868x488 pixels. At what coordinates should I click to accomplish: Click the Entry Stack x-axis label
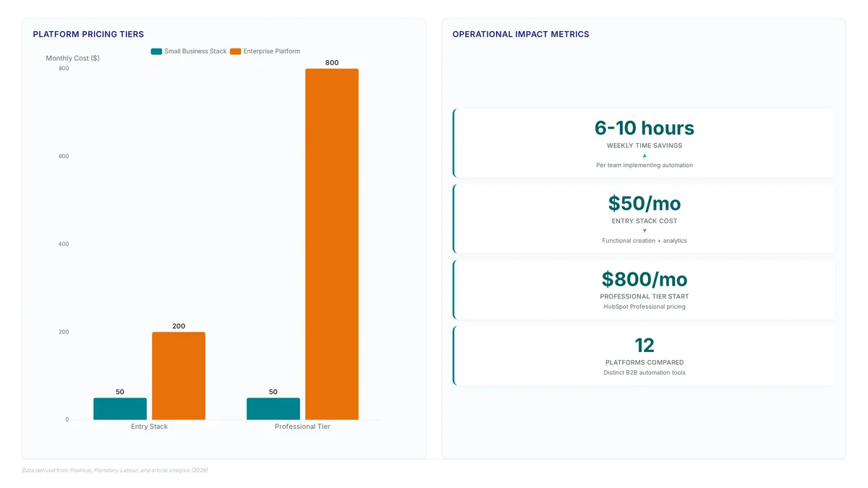click(x=149, y=427)
